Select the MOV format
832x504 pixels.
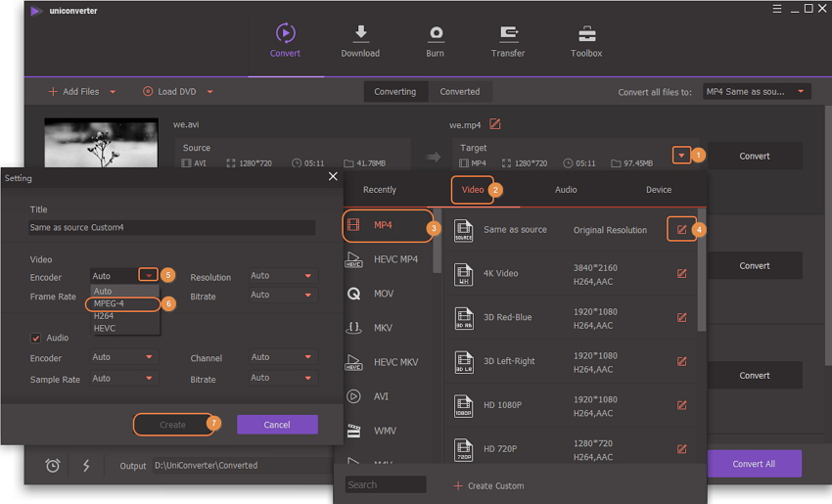point(389,294)
